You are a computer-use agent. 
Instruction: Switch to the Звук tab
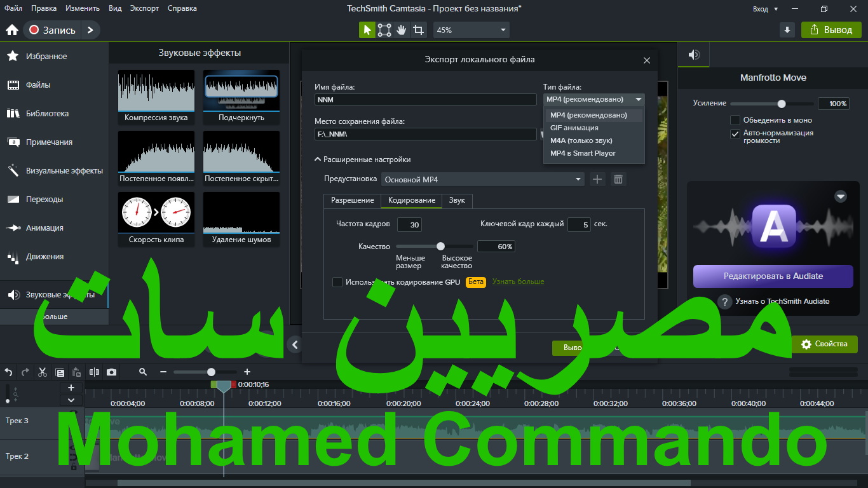pos(457,200)
